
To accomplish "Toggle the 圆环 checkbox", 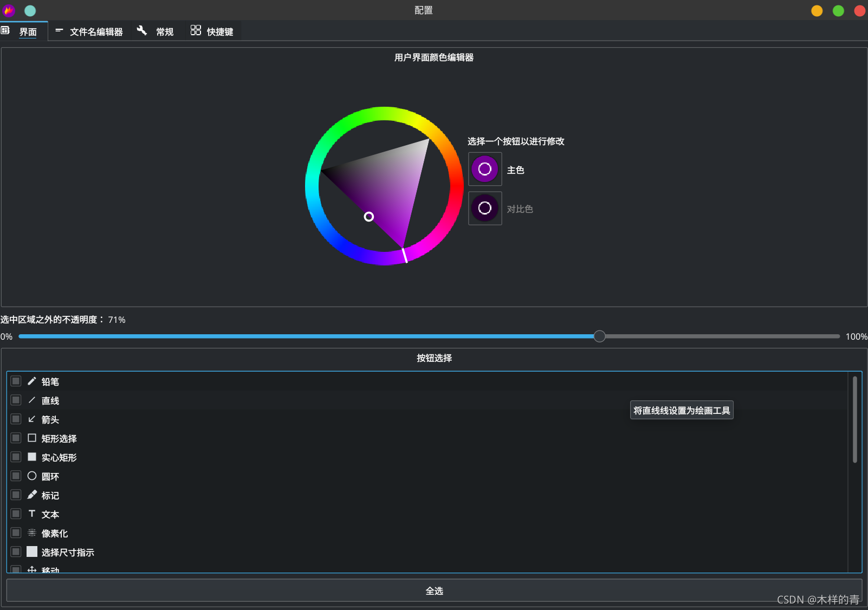I will (16, 476).
